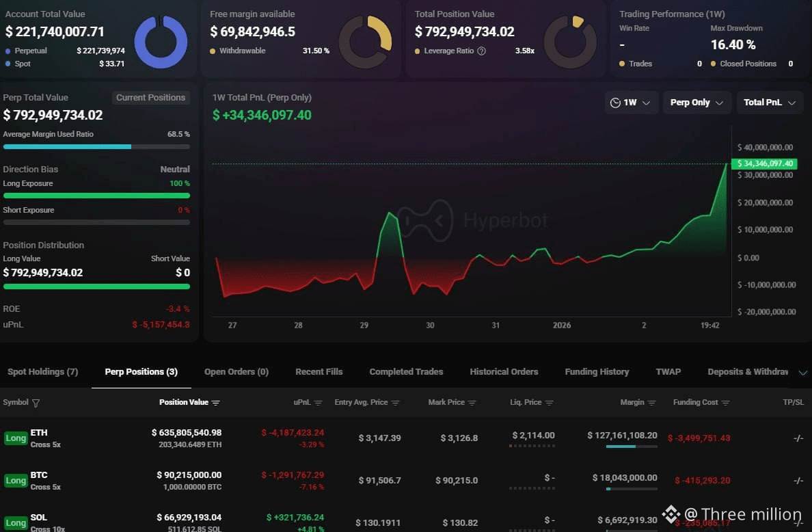812x532 pixels.
Task: Click the ETH Long badge
Action: [x=16, y=438]
